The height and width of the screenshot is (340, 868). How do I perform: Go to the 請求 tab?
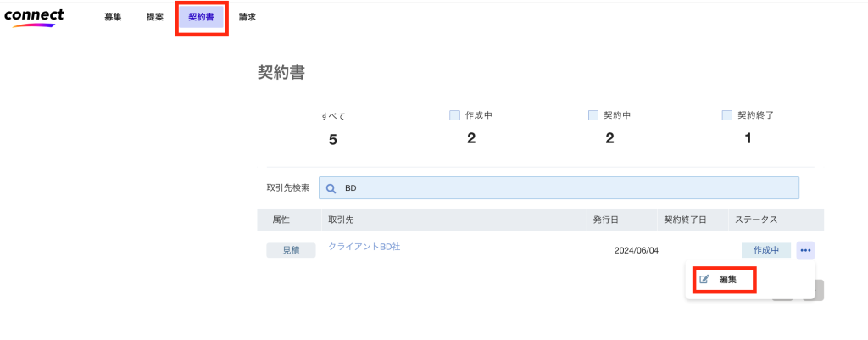248,17
